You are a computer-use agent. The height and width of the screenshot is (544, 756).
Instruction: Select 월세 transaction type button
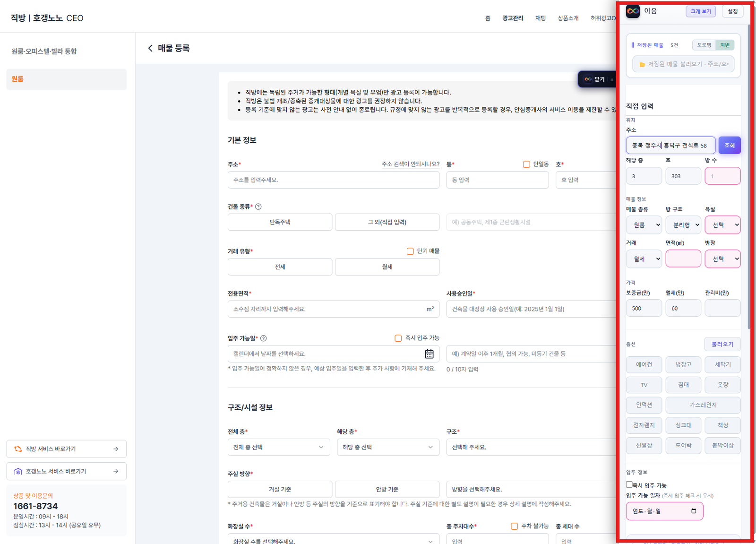(387, 267)
